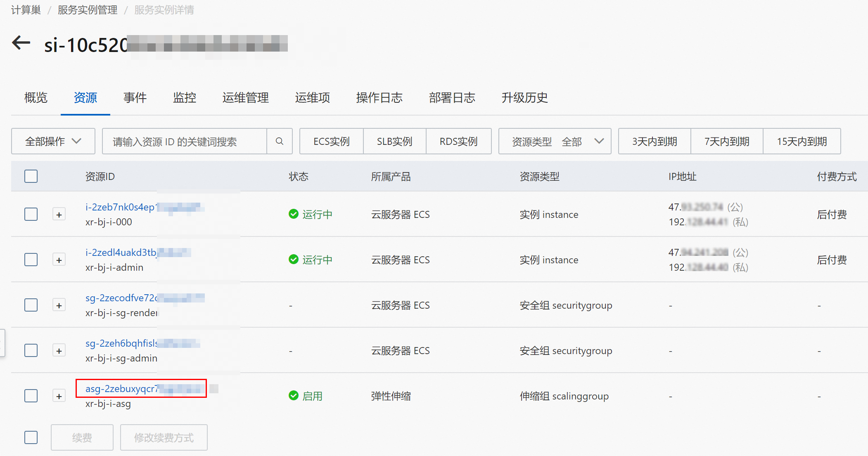This screenshot has width=868, height=456.
Task: Filter by ECS实例
Action: click(332, 141)
